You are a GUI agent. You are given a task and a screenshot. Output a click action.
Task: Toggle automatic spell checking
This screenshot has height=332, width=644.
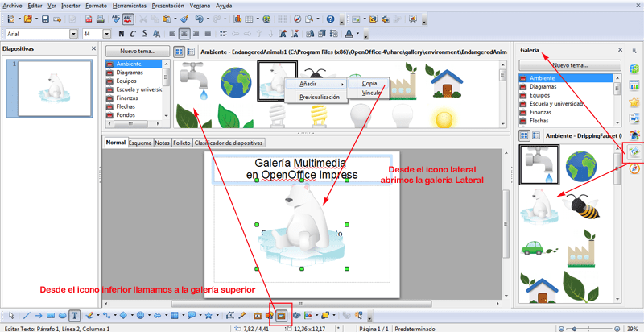point(128,19)
